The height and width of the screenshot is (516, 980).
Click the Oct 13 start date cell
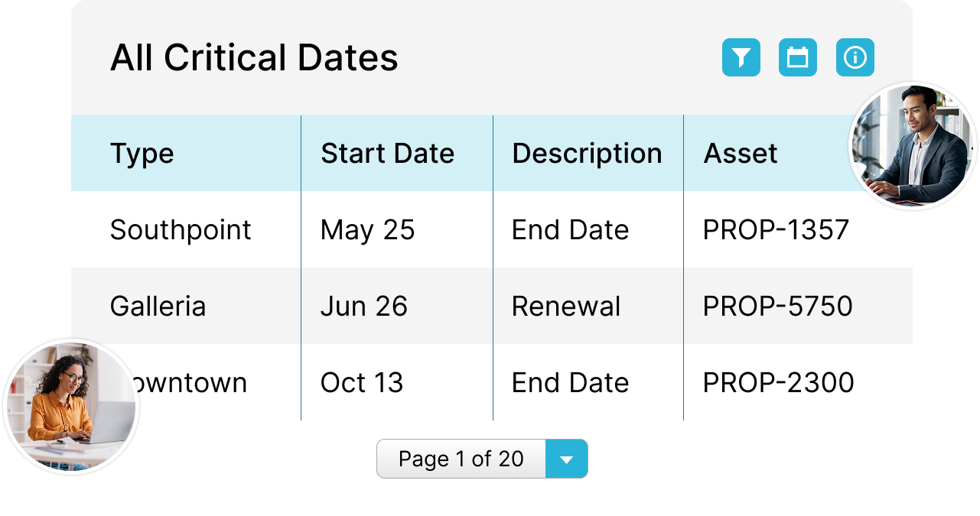click(361, 383)
